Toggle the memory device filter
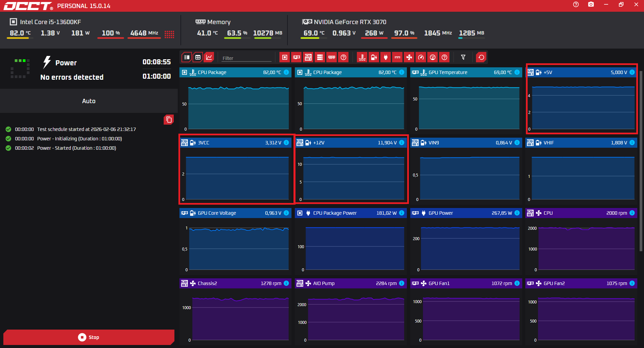Image resolution: width=644 pixels, height=348 pixels. coord(332,57)
